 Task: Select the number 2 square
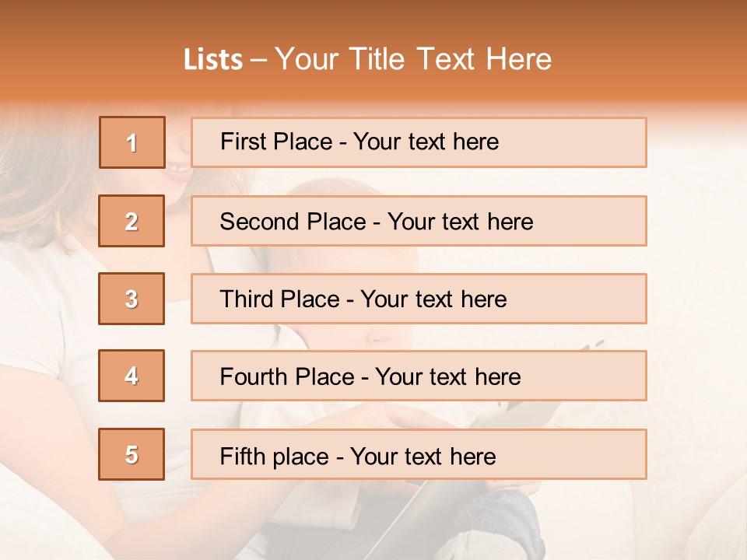tap(132, 221)
